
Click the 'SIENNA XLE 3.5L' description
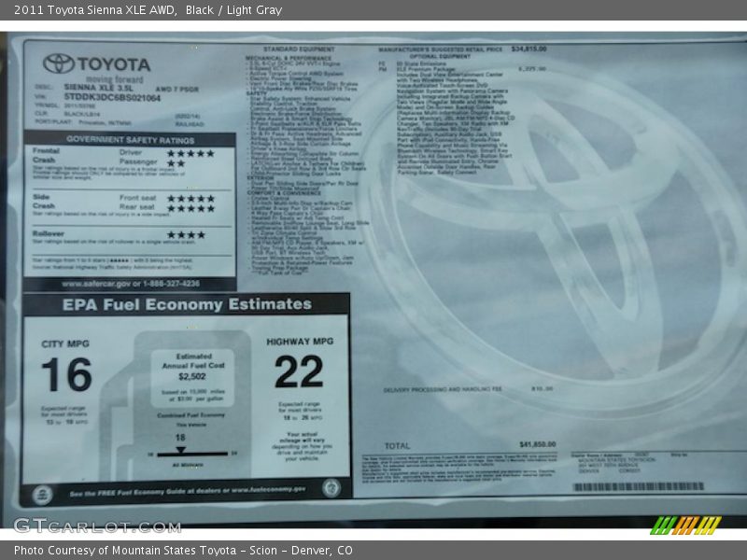(x=99, y=88)
